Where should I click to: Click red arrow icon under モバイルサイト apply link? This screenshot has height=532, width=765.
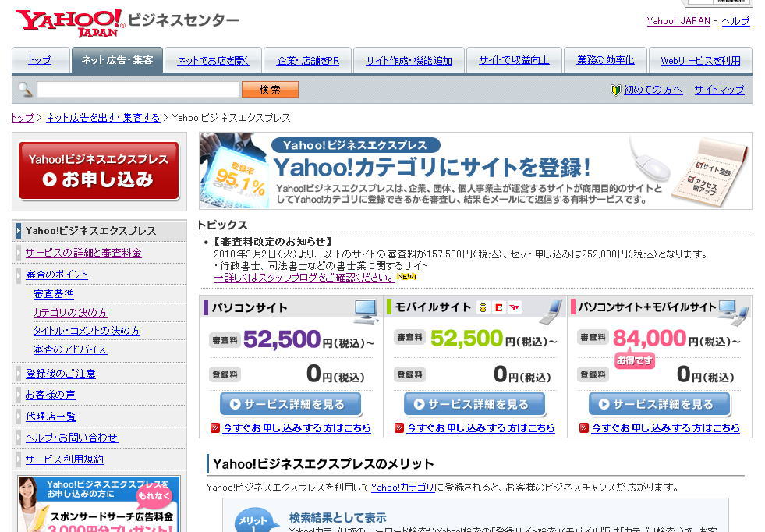point(399,428)
